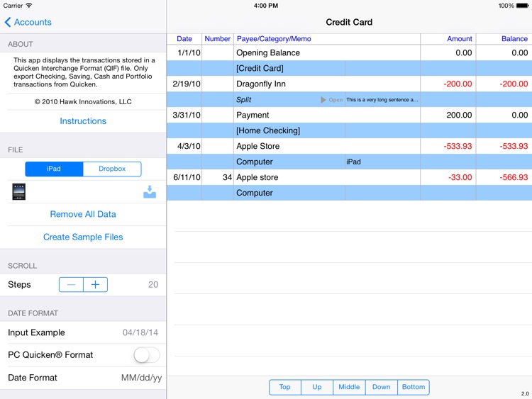This screenshot has height=399, width=532.
Task: Tap the long sentence memo text
Action: coord(382,100)
